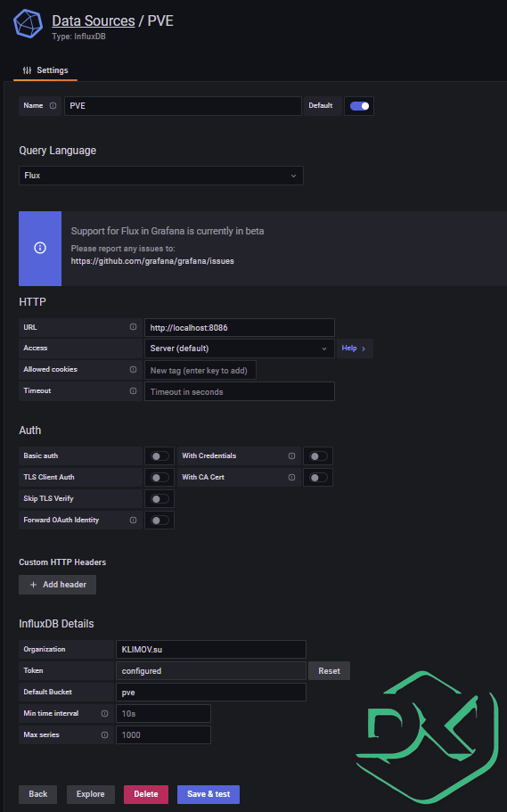Click the Save & test button
The image size is (507, 812).
click(209, 794)
